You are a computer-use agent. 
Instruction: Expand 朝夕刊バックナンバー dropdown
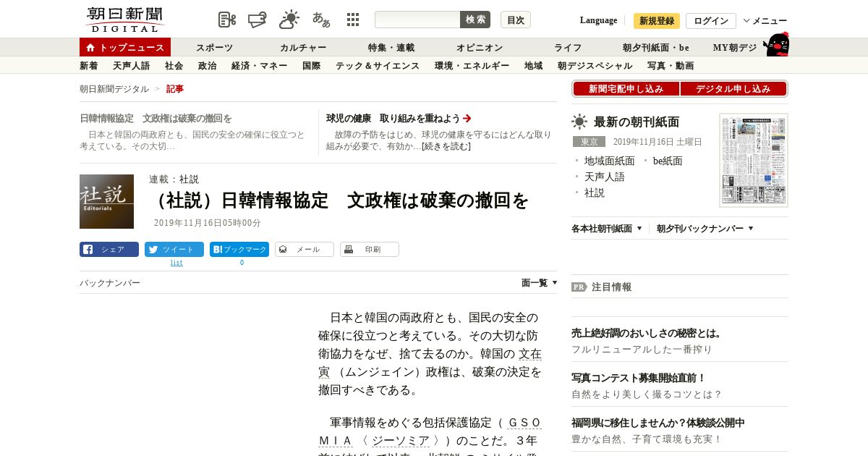click(705, 228)
